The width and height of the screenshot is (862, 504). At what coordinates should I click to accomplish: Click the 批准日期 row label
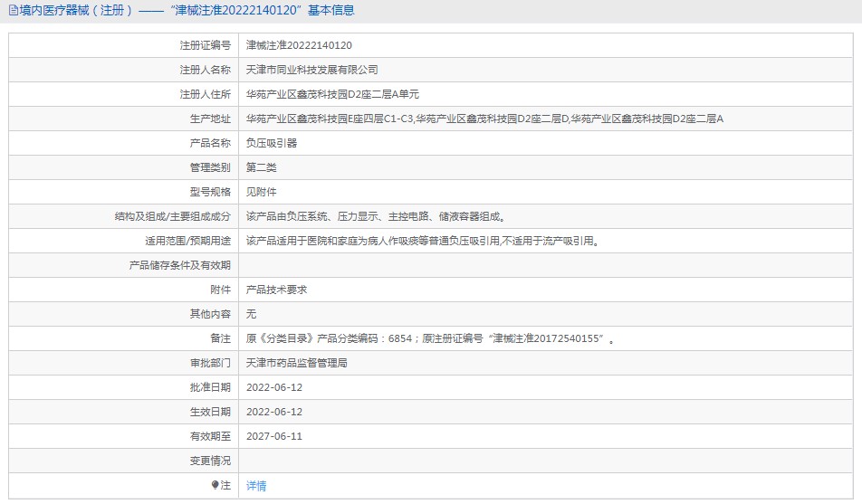pyautogui.click(x=210, y=387)
